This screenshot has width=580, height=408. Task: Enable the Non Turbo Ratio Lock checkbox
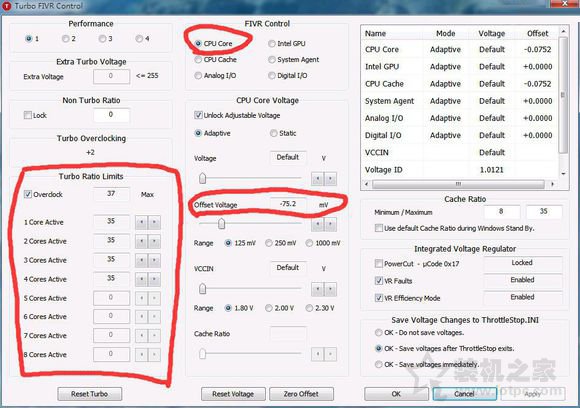point(28,115)
